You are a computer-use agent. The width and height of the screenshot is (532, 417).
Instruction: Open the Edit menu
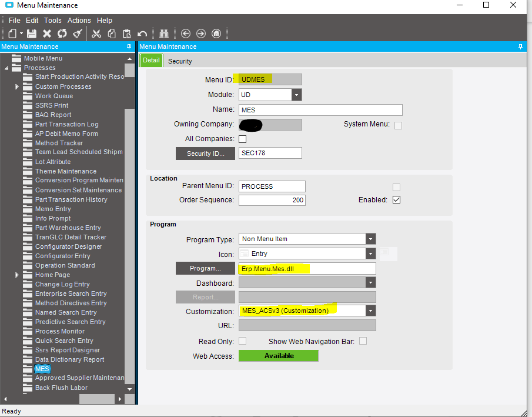(32, 21)
